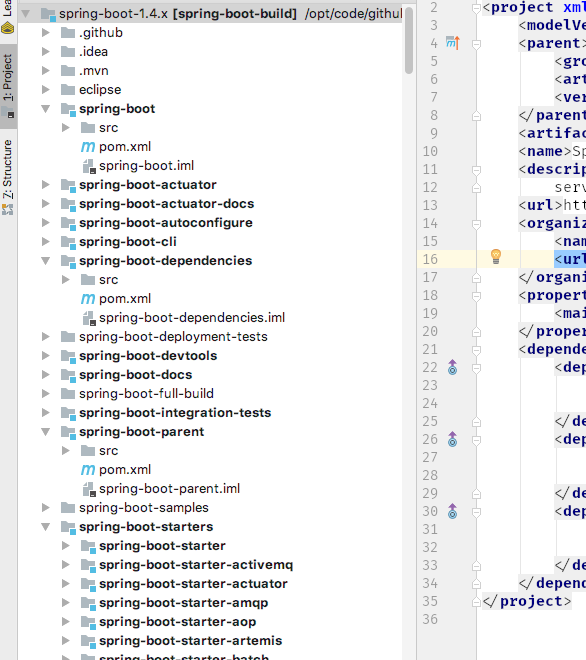Viewport: 586px width, 660px height.
Task: Click line number 36 in gutter
Action: click(x=430, y=619)
